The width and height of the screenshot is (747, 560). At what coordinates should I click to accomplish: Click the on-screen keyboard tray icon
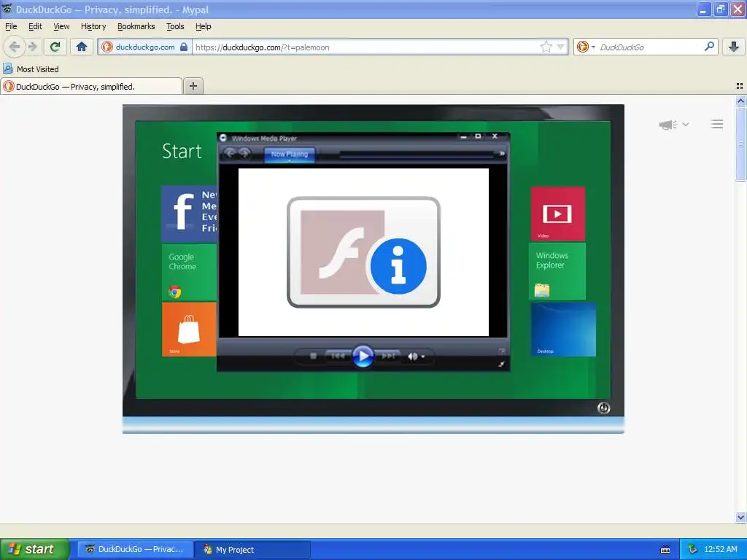(665, 550)
